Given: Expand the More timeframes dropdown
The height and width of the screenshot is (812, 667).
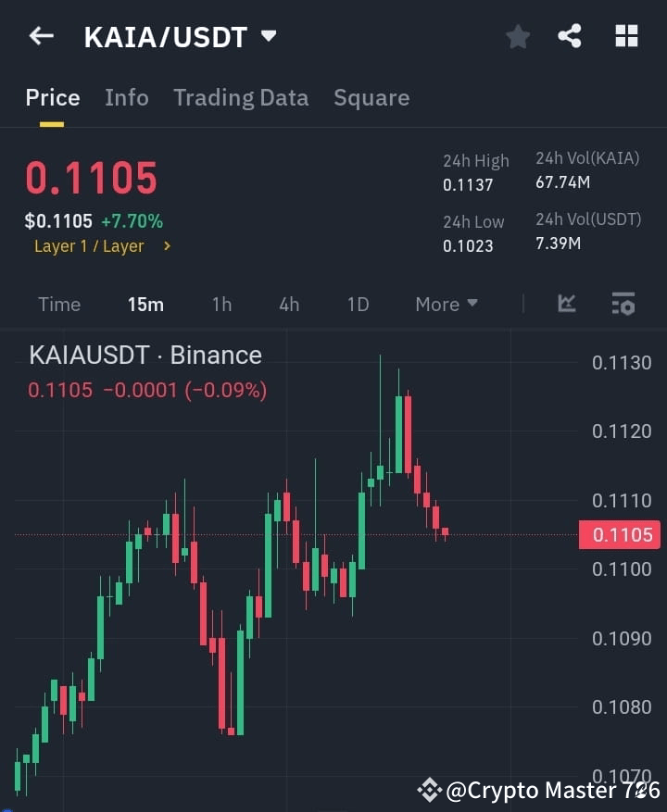Looking at the screenshot, I should click(446, 304).
